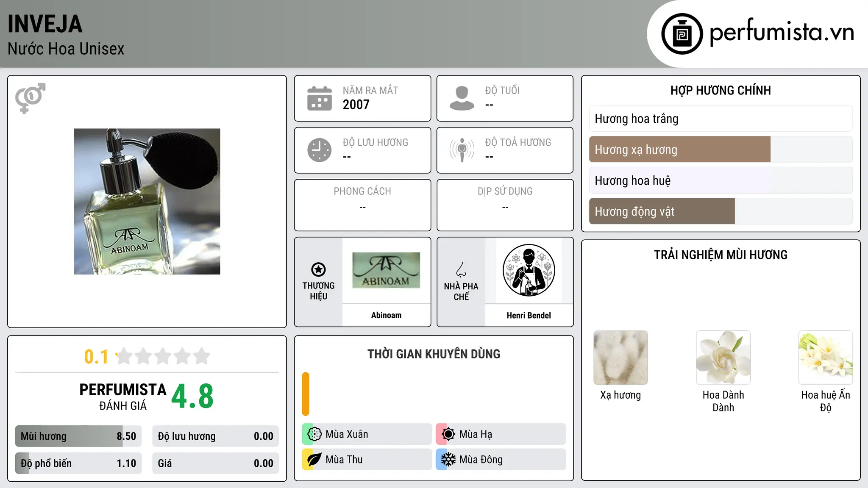Click the sun icon for Mùa Hạ
The height and width of the screenshot is (488, 868).
point(448,434)
